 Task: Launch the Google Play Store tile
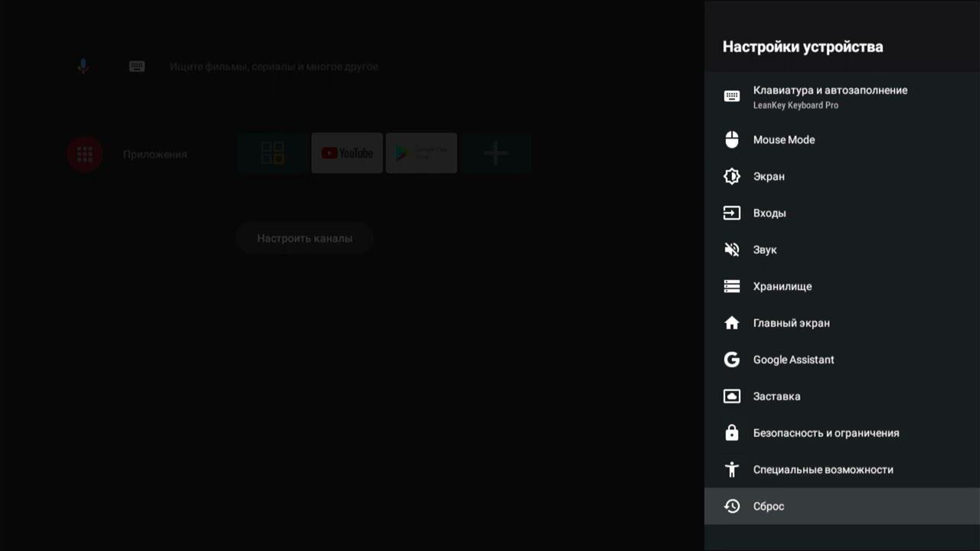pyautogui.click(x=421, y=153)
